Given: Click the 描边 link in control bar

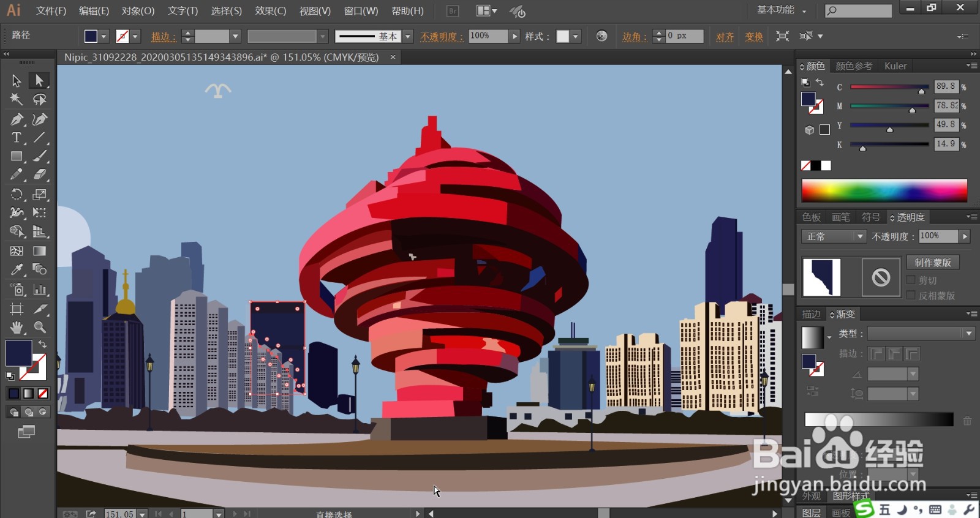Looking at the screenshot, I should [164, 37].
